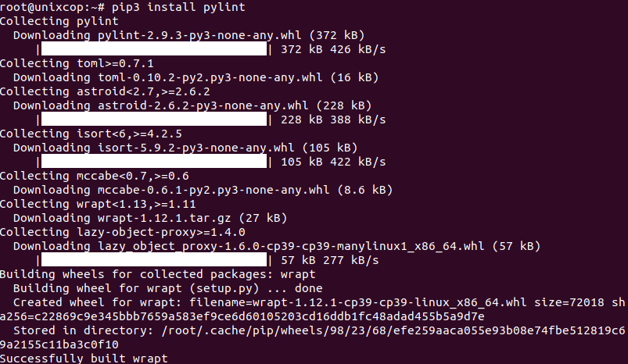628x364 pixels.
Task: Click the 372 kB 426 kB/s speed text
Action: (x=333, y=49)
